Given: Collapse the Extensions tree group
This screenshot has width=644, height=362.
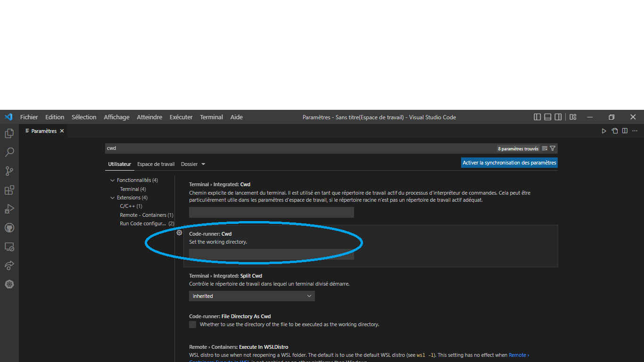Looking at the screenshot, I should (x=112, y=197).
